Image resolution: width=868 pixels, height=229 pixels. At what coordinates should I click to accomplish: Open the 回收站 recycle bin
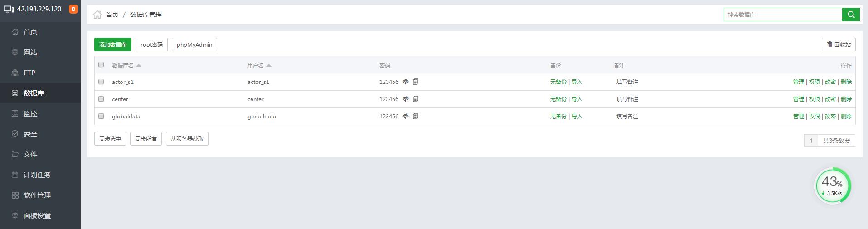tap(839, 44)
